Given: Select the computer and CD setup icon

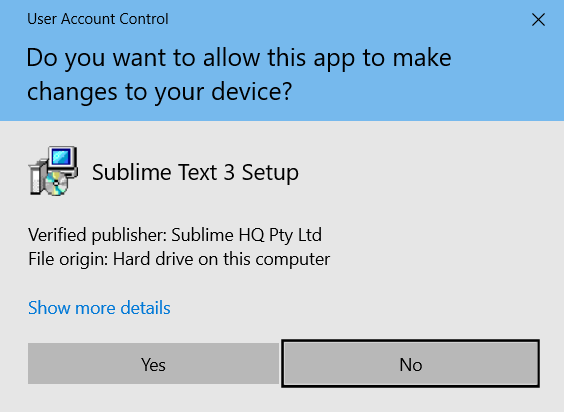Looking at the screenshot, I should [53, 171].
